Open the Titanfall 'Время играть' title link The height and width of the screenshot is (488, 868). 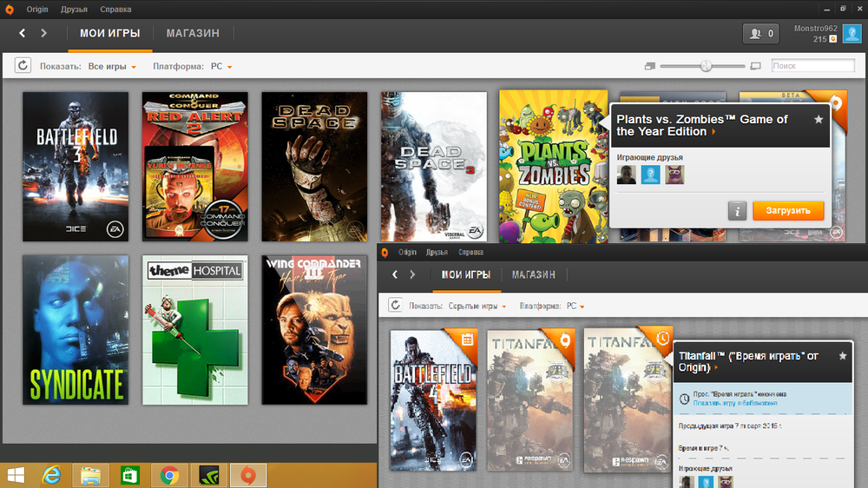tap(748, 362)
